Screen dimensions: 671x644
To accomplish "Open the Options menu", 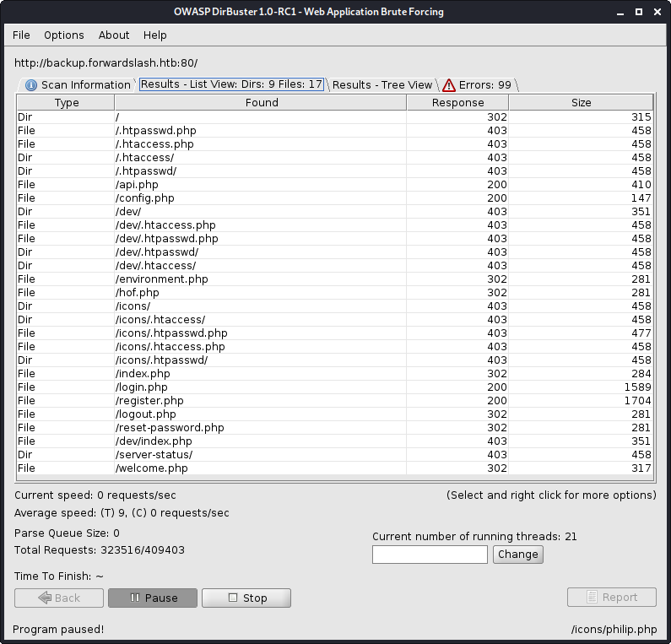I will pos(64,35).
